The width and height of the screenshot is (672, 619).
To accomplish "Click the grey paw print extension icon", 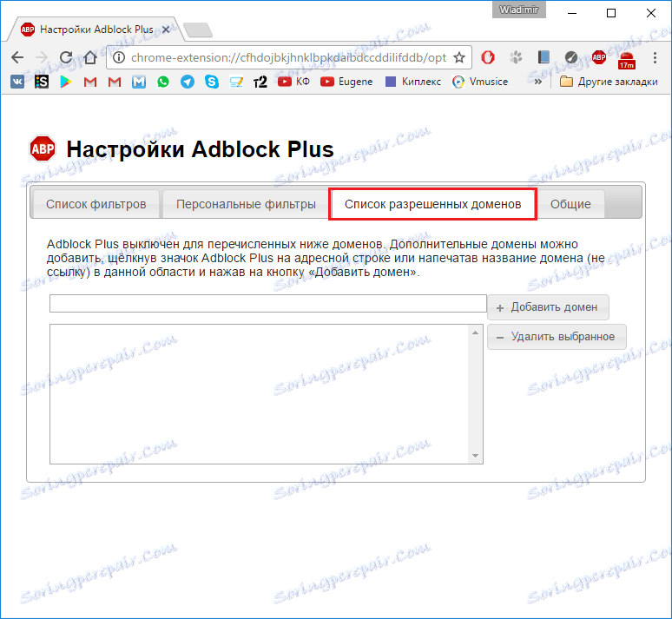I will pos(516,57).
